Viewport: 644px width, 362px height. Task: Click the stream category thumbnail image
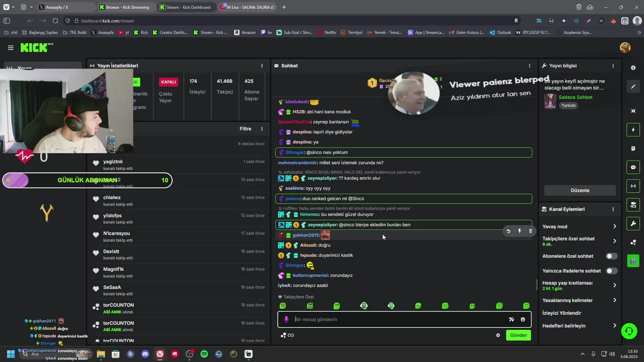(x=550, y=101)
